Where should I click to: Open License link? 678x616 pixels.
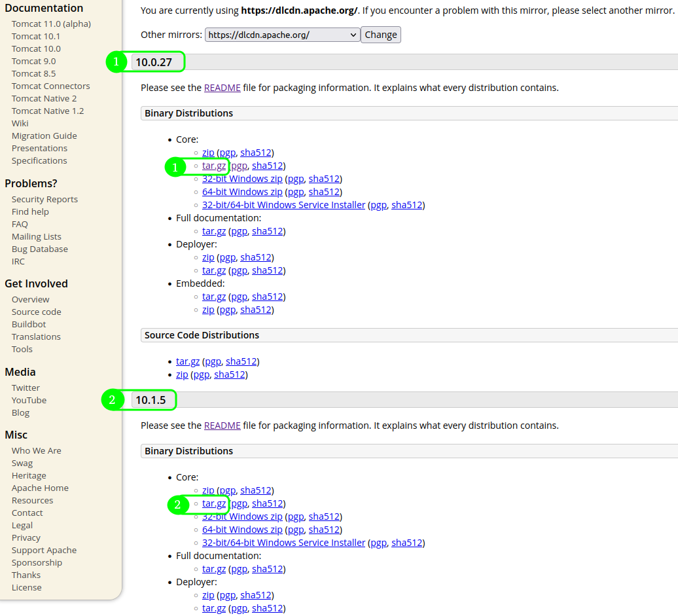[x=26, y=587]
